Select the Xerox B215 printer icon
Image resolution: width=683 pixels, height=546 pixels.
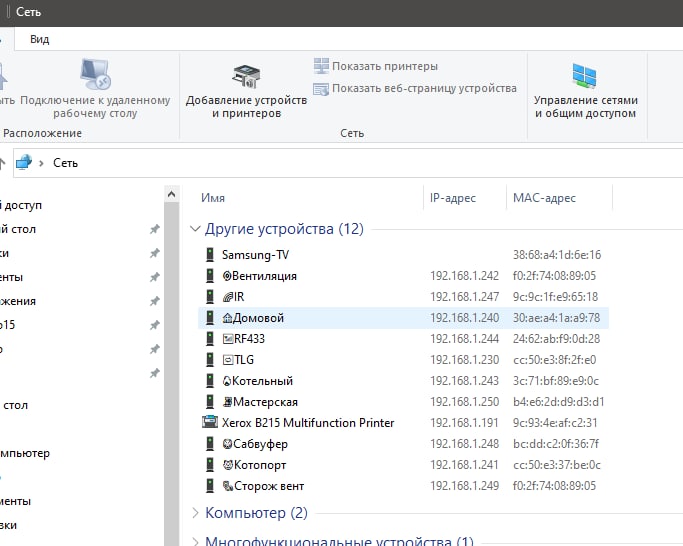pos(210,422)
